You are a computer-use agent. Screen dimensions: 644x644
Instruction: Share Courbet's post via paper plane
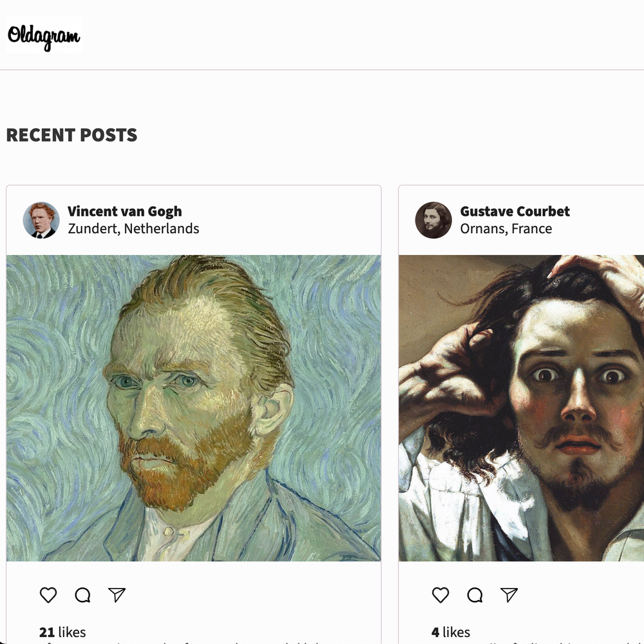point(509,595)
